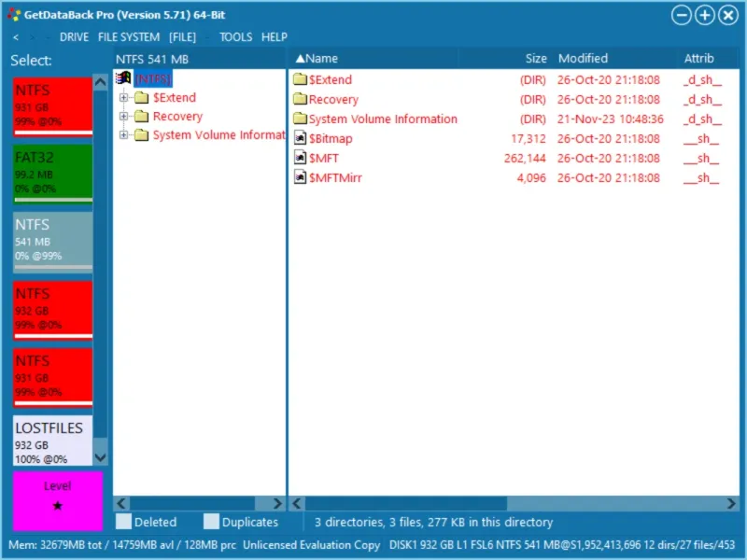Select the gray NTFS 541 MB tile
The height and width of the screenshot is (560, 747).
coord(53,242)
